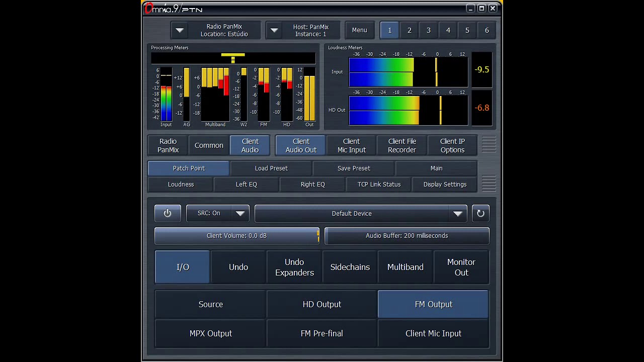Open the Client File Recorder tab
Image resolution: width=644 pixels, height=362 pixels.
point(402,145)
